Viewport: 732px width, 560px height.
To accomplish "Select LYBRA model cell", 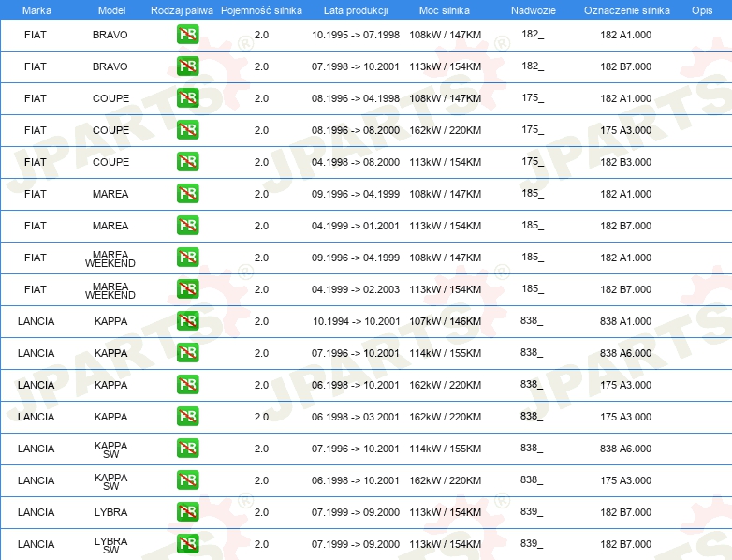I will [x=110, y=512].
